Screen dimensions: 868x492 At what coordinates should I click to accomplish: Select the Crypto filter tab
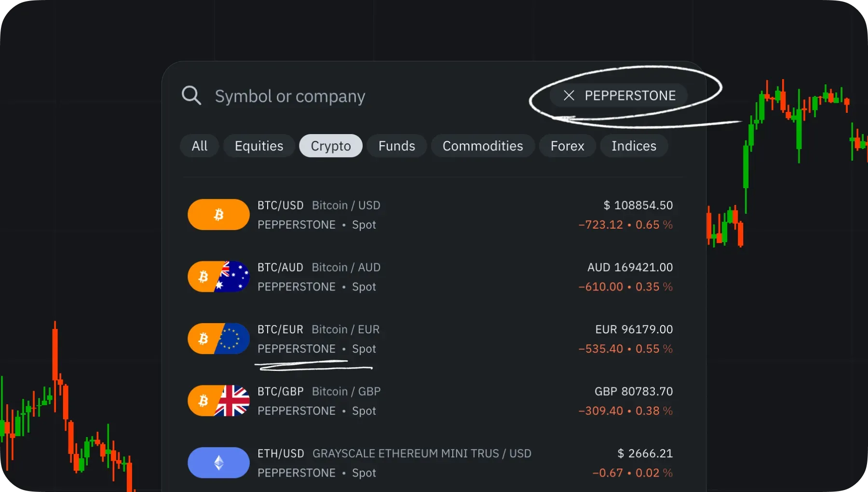[331, 146]
